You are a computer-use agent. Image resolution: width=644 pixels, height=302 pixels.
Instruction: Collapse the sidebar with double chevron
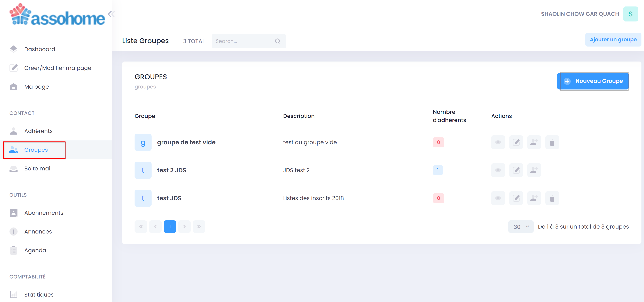coord(111,14)
